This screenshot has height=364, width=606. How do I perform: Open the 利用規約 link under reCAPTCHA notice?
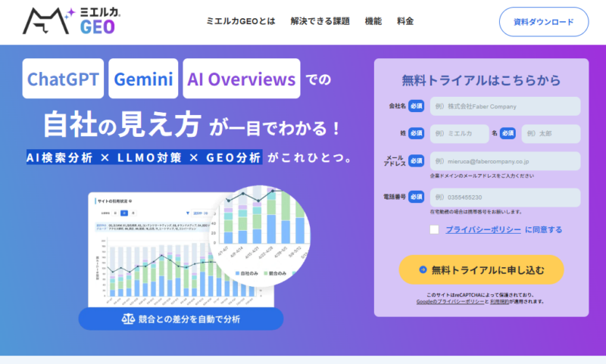tap(501, 301)
